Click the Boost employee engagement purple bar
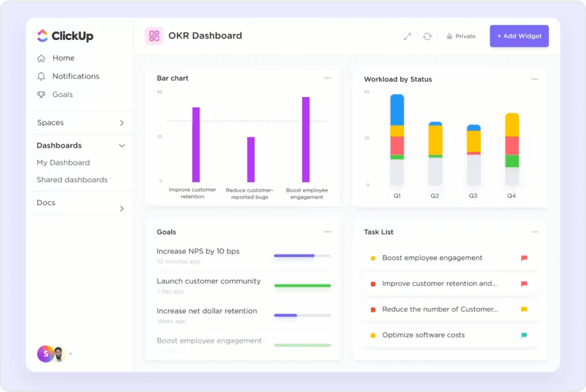Screen dimensions: 586x392 tap(306, 139)
